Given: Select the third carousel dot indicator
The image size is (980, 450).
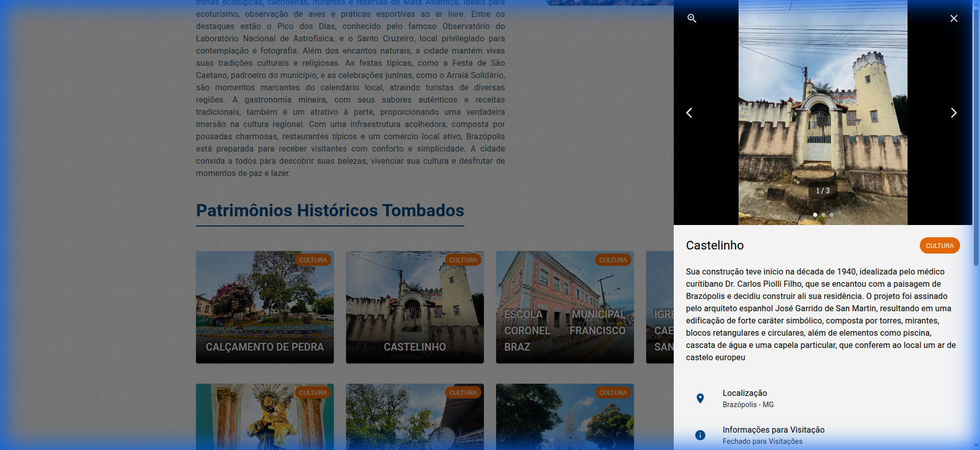Looking at the screenshot, I should tap(831, 215).
